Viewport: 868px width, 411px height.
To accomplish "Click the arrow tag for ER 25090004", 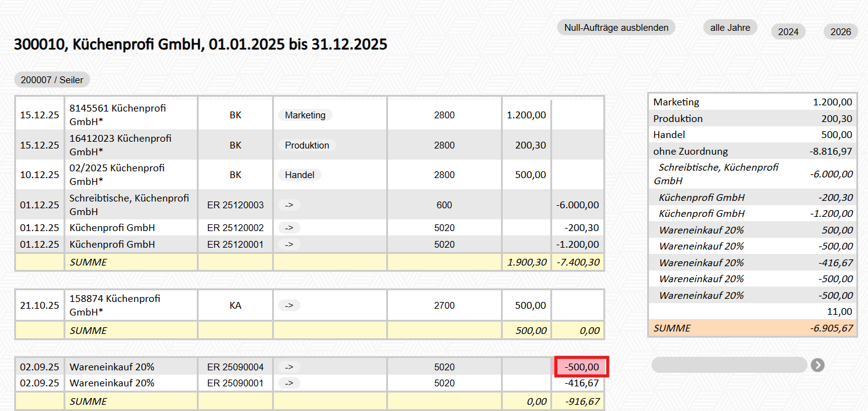I will pos(289,367).
